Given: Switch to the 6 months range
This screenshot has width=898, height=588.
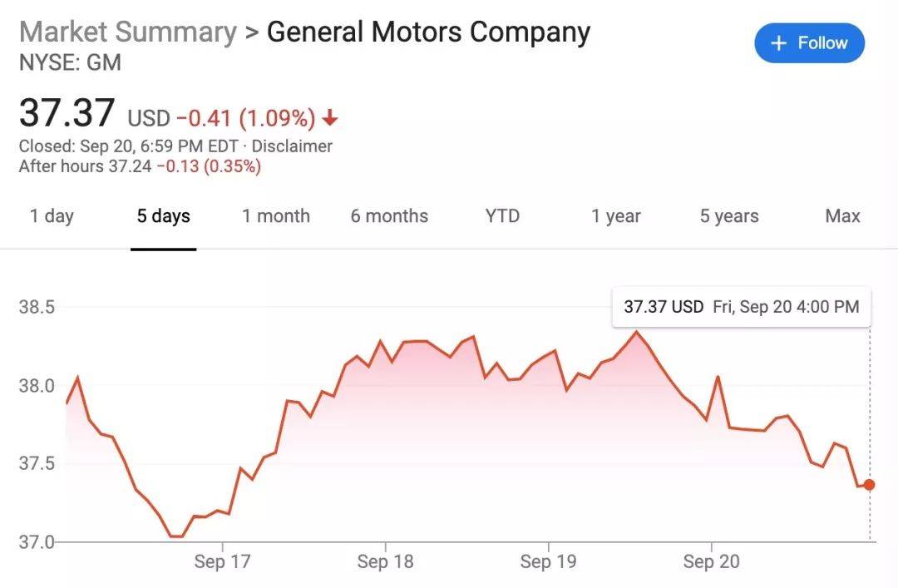Looking at the screenshot, I should pos(389,216).
